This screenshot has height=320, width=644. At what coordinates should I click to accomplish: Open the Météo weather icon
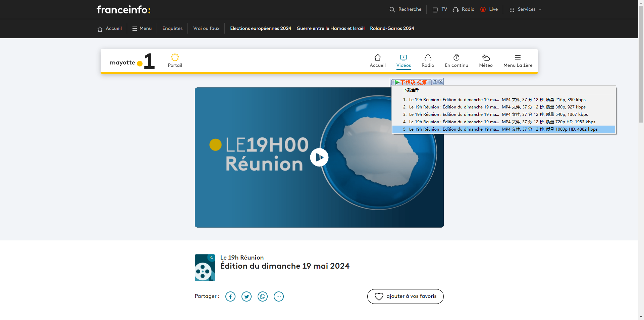click(486, 57)
